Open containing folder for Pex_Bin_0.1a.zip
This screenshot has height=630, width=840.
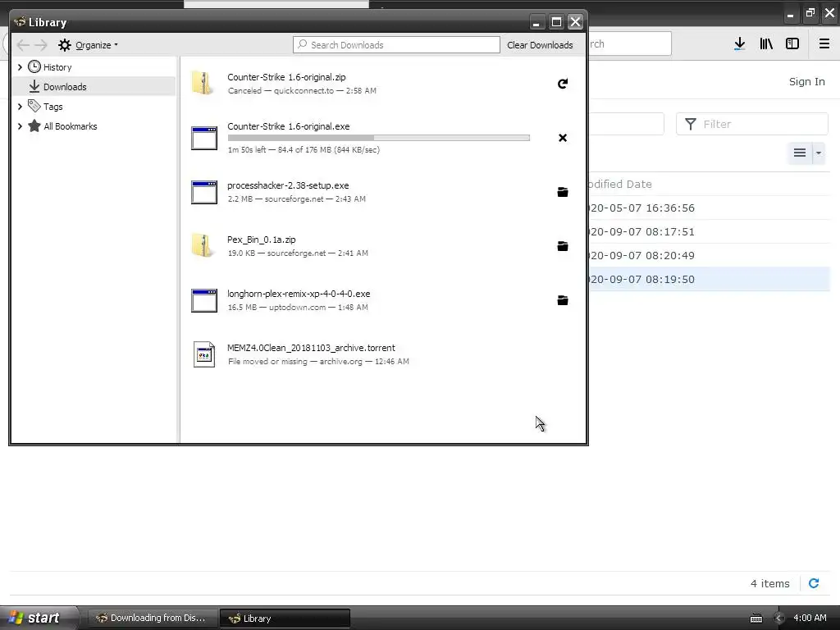(563, 246)
